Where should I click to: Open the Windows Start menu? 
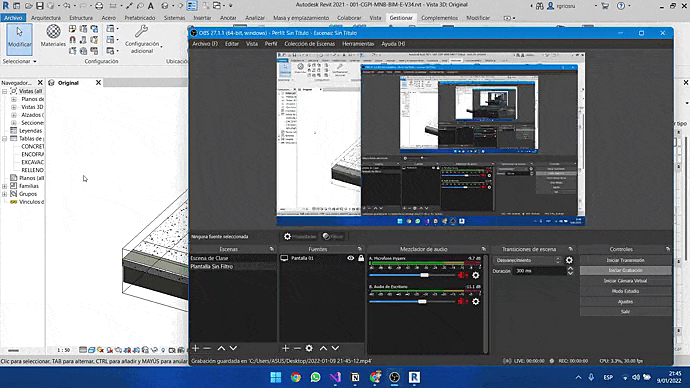pos(276,377)
